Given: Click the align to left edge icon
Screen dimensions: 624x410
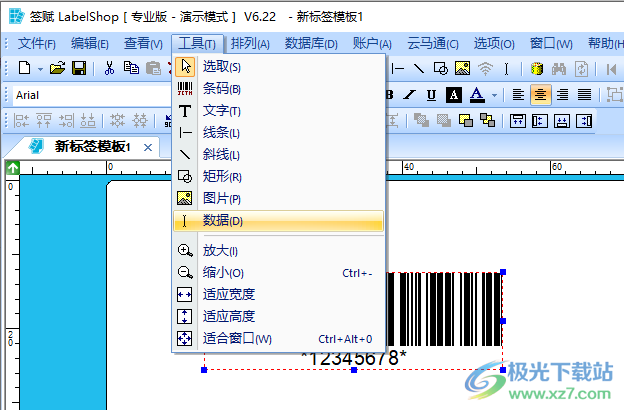Looking at the screenshot, I should [539, 121].
